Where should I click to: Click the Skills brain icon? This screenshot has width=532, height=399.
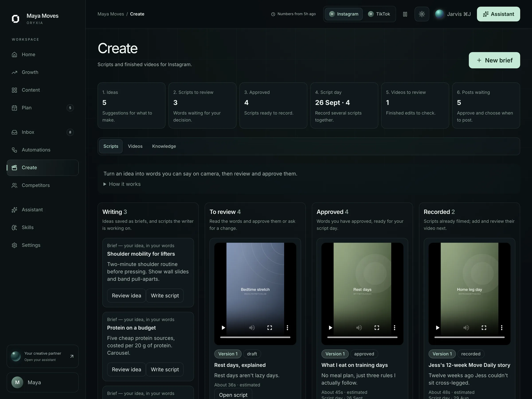(x=14, y=227)
